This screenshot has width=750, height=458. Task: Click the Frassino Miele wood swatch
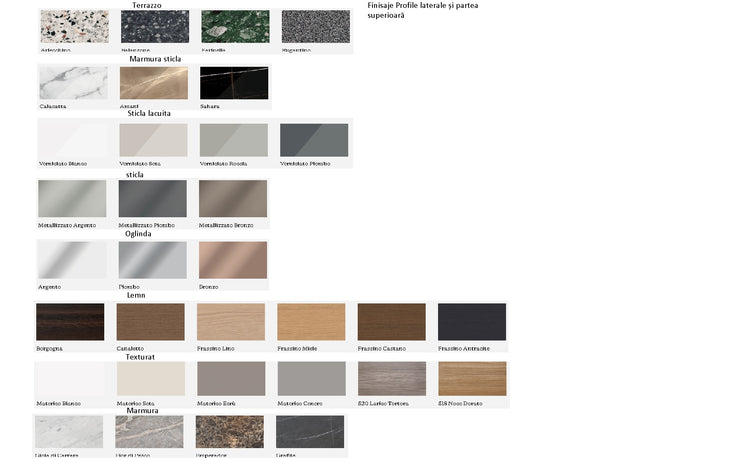click(311, 322)
